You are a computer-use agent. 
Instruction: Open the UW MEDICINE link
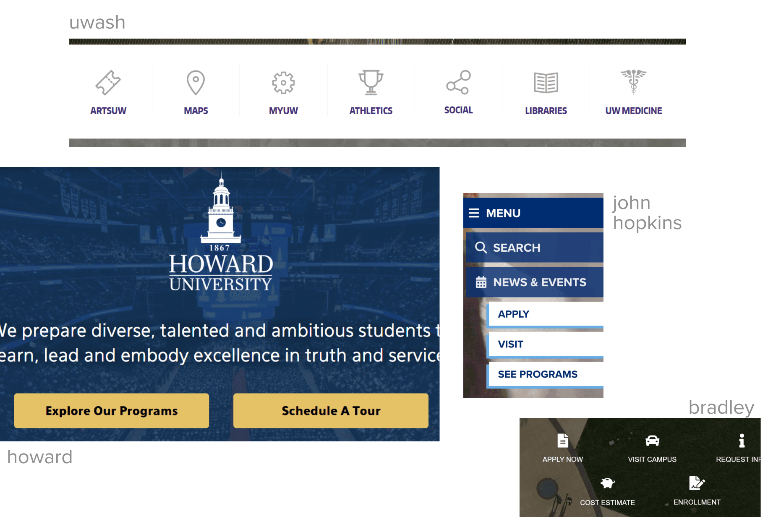coord(634,111)
